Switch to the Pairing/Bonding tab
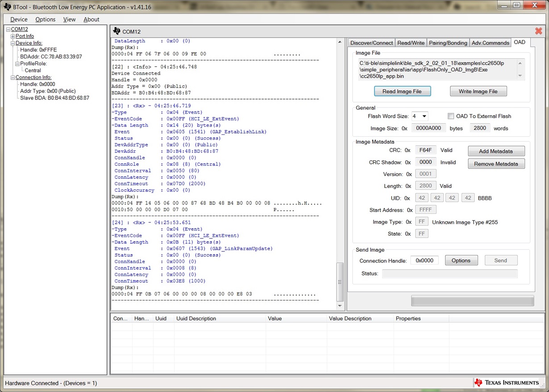The height and width of the screenshot is (392, 549). pyautogui.click(x=448, y=43)
